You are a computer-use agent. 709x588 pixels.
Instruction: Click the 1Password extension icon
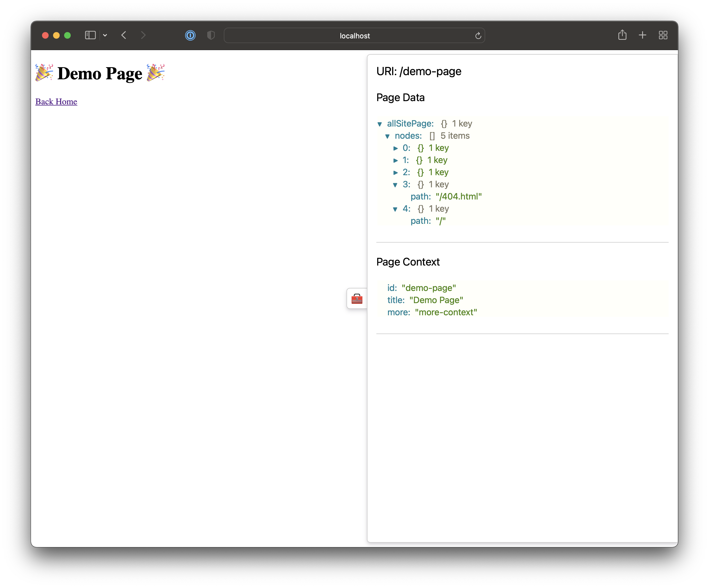(190, 35)
